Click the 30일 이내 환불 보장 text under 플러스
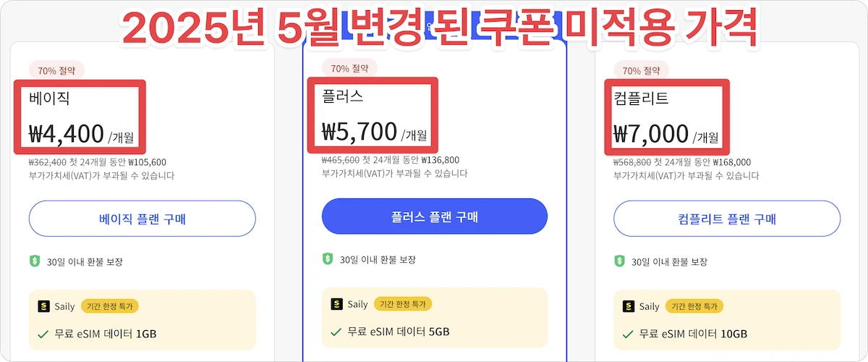The image size is (868, 362). [x=378, y=259]
